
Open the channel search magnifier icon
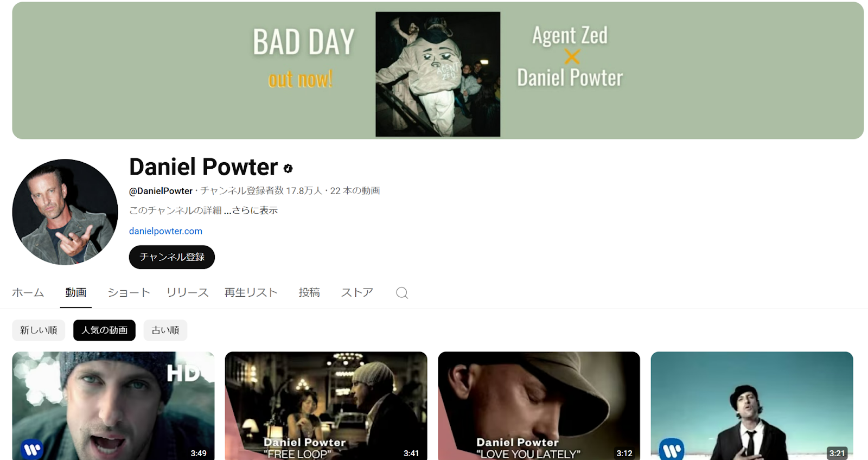click(401, 293)
